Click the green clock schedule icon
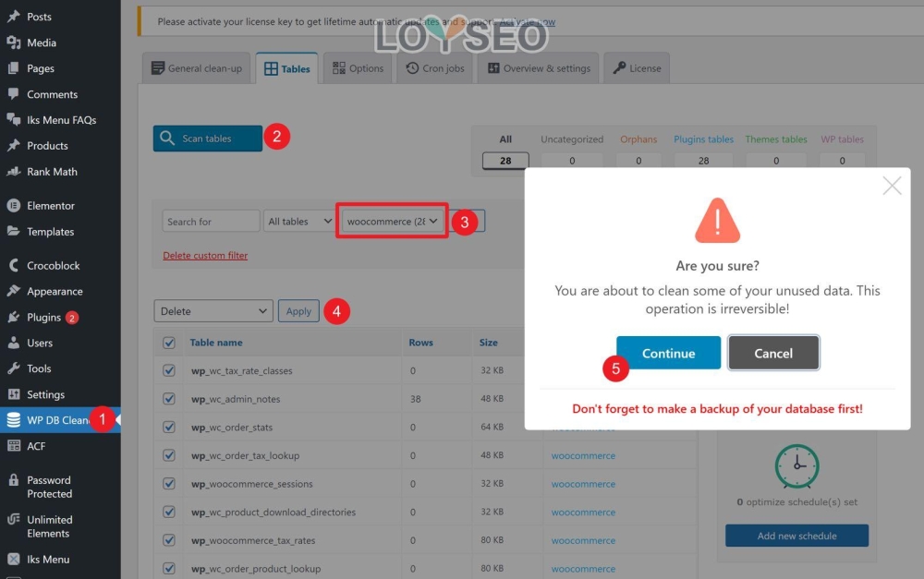The height and width of the screenshot is (579, 924). click(x=796, y=466)
